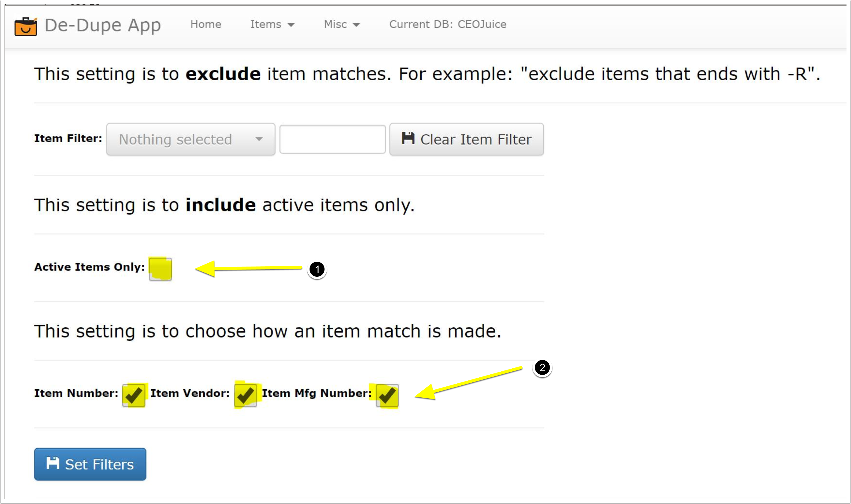The width and height of the screenshot is (851, 504).
Task: Select the Current DB: CEOJuice nav item
Action: (x=448, y=25)
